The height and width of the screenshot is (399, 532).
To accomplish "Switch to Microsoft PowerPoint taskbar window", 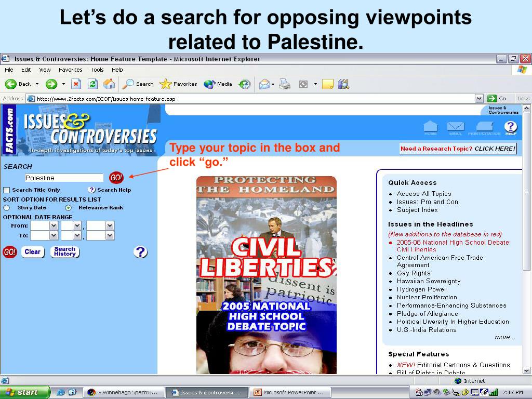I will tap(289, 392).
